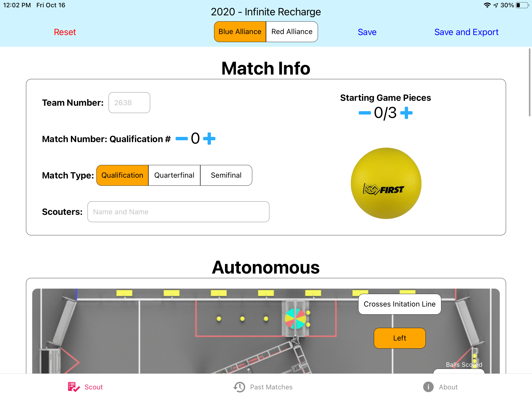Tap plus to increment the Match Number
The image size is (532, 399).
(209, 138)
